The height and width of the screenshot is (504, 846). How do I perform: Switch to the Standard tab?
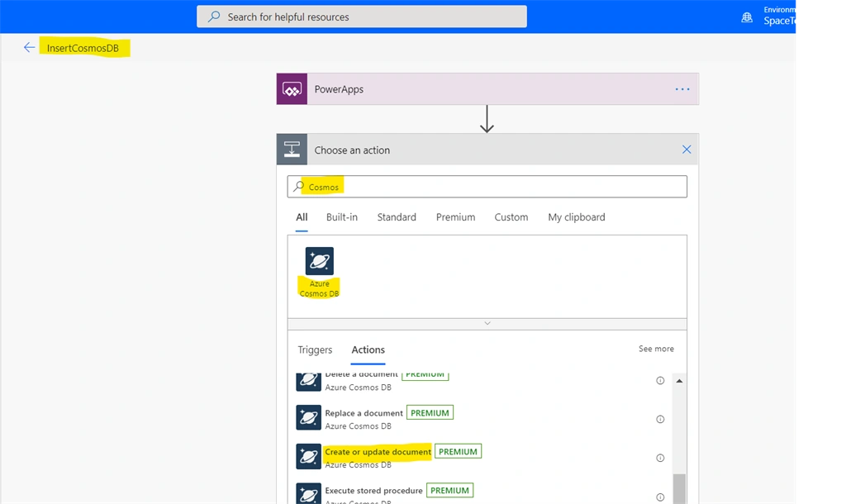(397, 217)
